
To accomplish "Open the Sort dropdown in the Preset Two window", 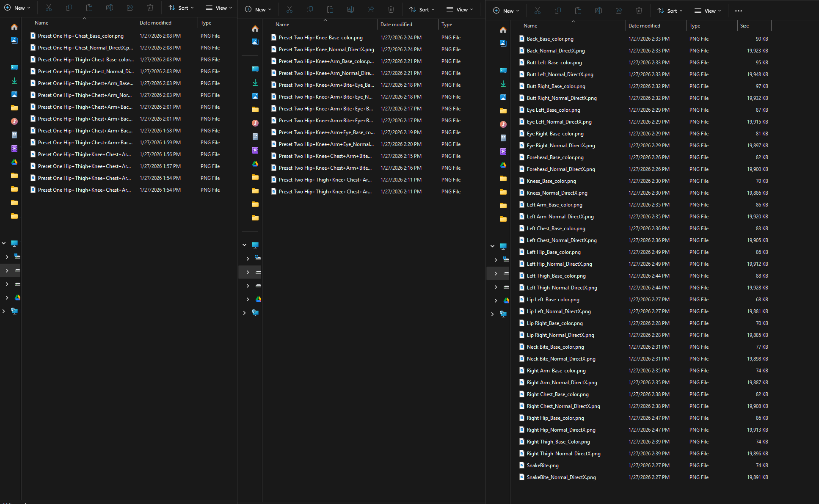I will (x=422, y=9).
